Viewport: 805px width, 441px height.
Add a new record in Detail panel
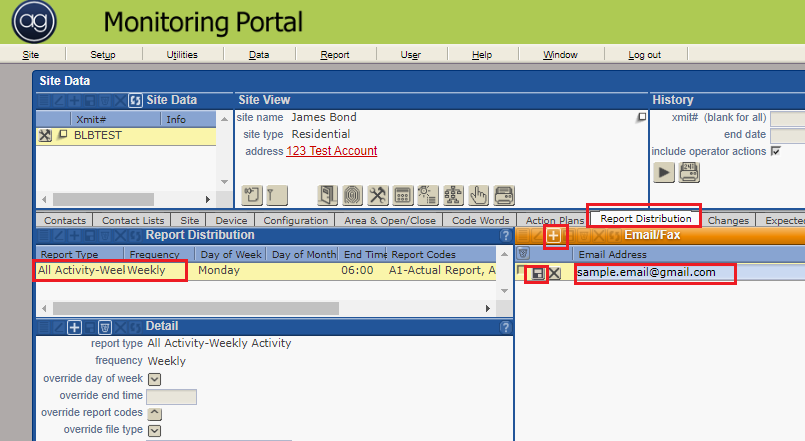click(x=75, y=327)
